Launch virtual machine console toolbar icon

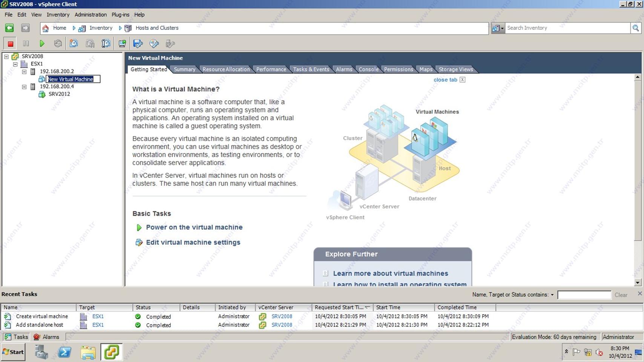pos(122,44)
